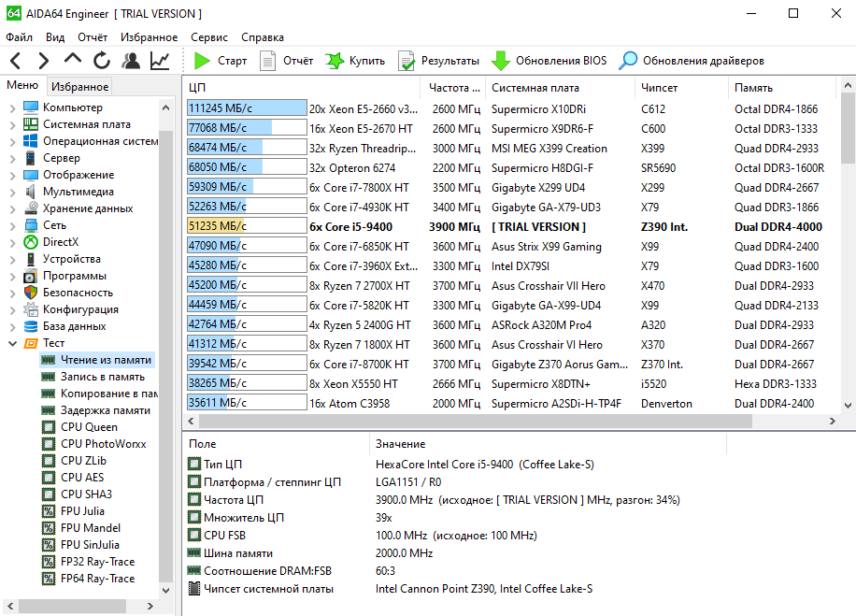Select the CPU Queen benchmark icon
Image resolution: width=856 pixels, height=616 pixels.
(49, 427)
